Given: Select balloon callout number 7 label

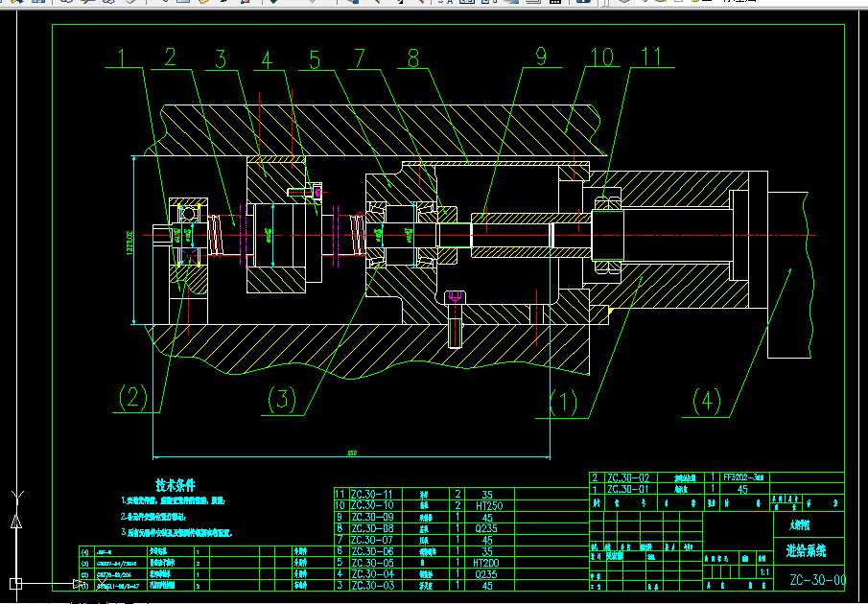Looking at the screenshot, I should 360,58.
